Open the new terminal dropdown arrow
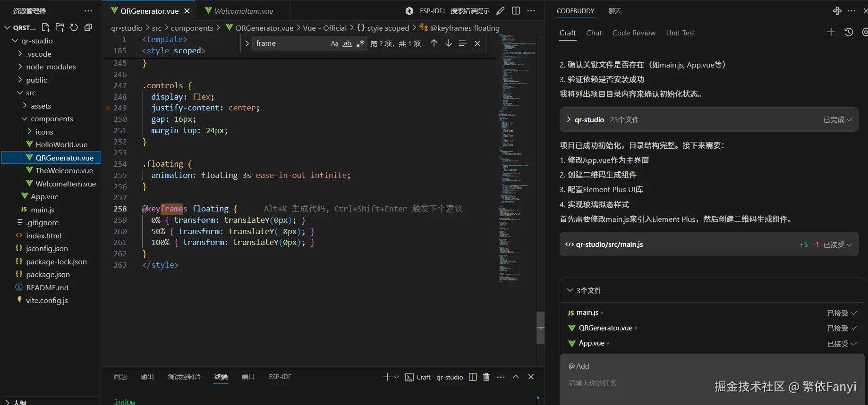 click(x=396, y=377)
